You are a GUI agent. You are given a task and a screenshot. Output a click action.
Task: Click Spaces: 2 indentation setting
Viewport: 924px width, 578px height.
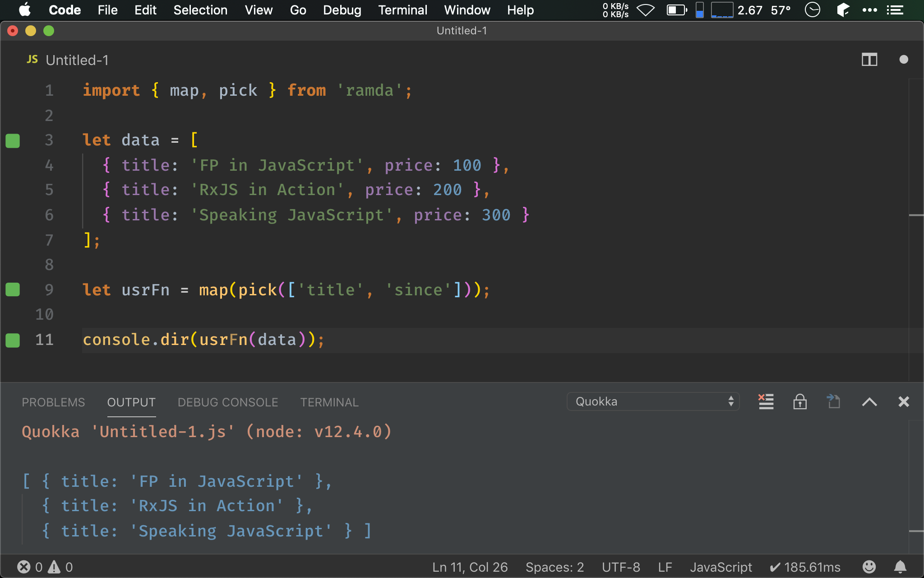click(x=554, y=567)
